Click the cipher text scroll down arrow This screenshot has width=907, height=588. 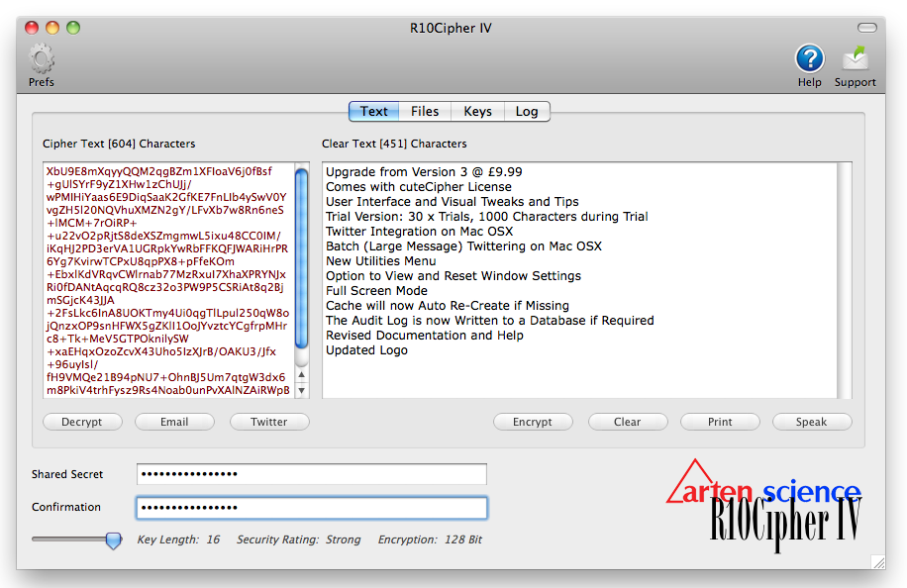tap(301, 390)
